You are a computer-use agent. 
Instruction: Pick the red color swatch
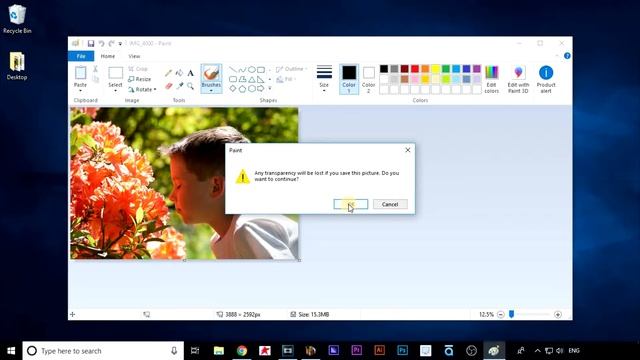(x=415, y=69)
